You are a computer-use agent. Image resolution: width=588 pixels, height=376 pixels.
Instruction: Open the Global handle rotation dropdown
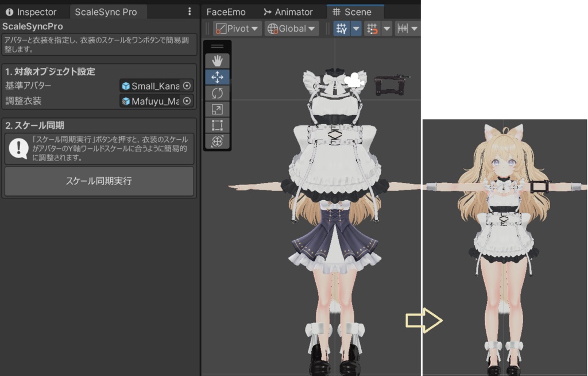[x=291, y=29]
